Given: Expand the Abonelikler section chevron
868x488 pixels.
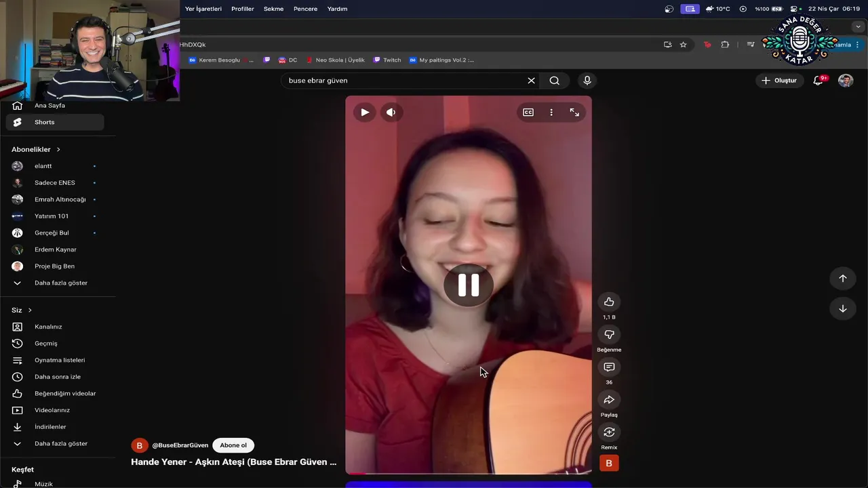Looking at the screenshot, I should pos(58,149).
